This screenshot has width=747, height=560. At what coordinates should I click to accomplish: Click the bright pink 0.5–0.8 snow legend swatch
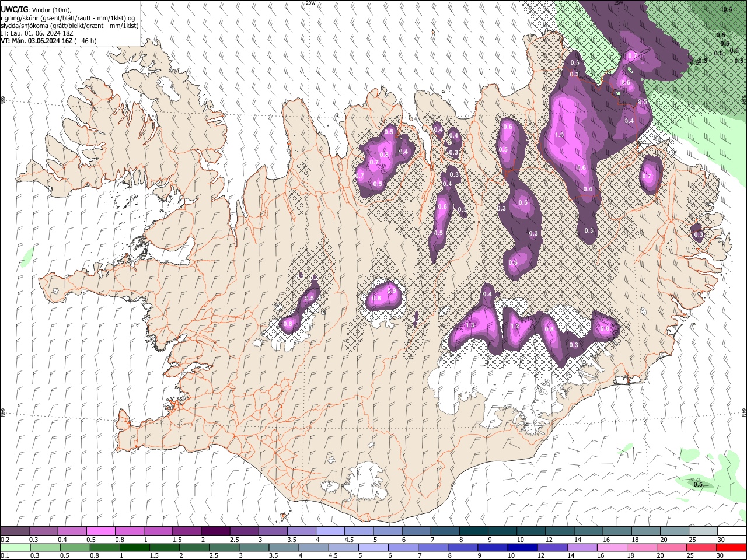(101, 531)
